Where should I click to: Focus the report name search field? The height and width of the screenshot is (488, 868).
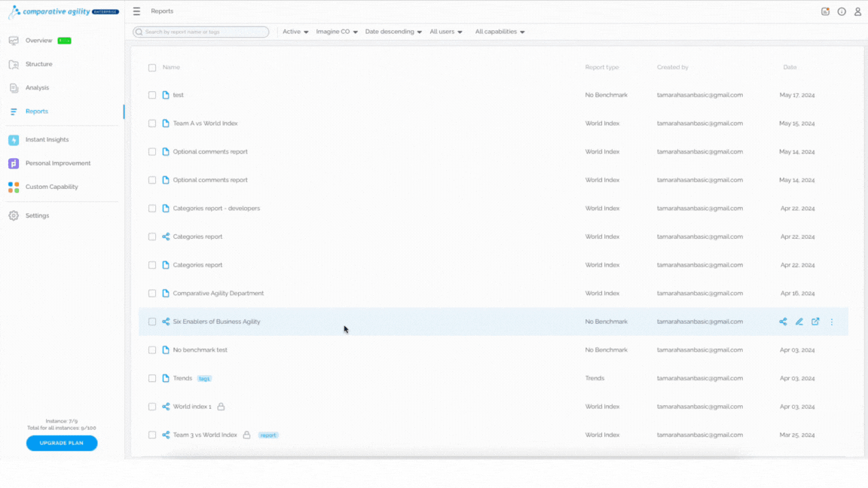click(201, 32)
